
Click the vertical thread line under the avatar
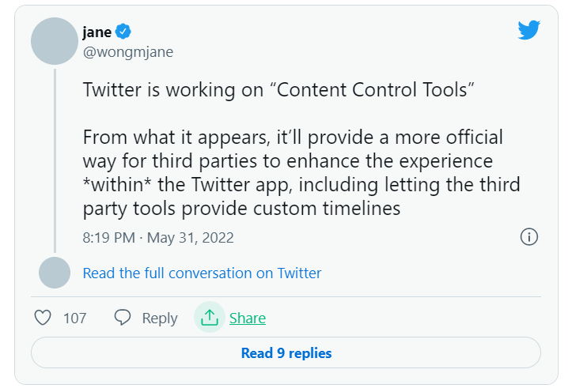pos(54,158)
